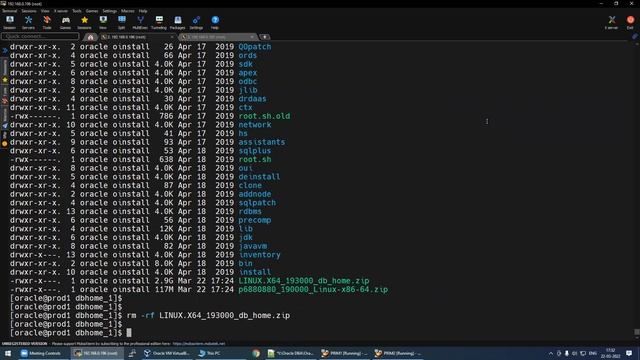This screenshot has height=360, width=640.
Task: Add a new tab with plus button
Action: 265,37
